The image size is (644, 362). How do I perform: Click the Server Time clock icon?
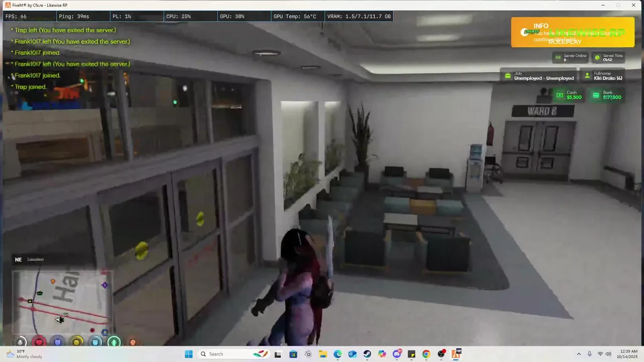point(597,58)
